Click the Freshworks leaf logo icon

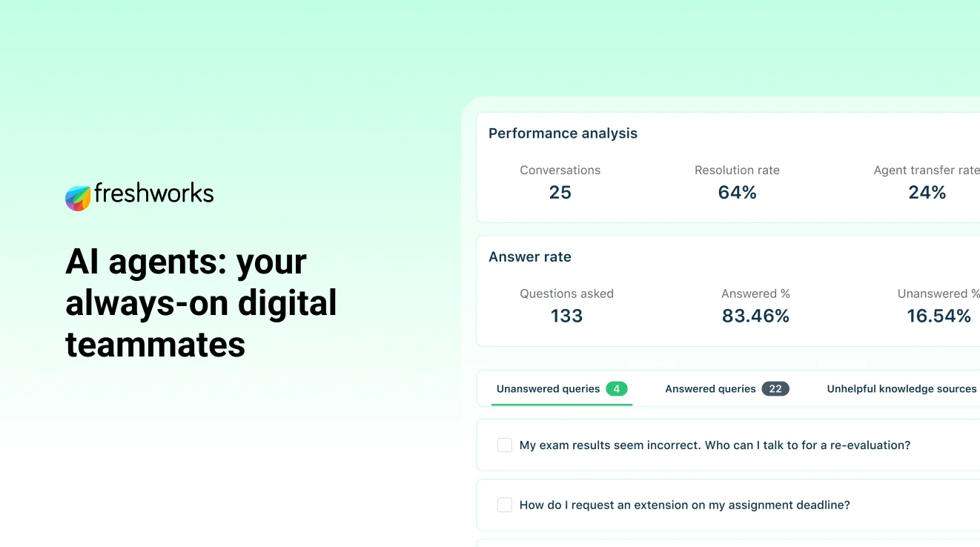pos(78,197)
